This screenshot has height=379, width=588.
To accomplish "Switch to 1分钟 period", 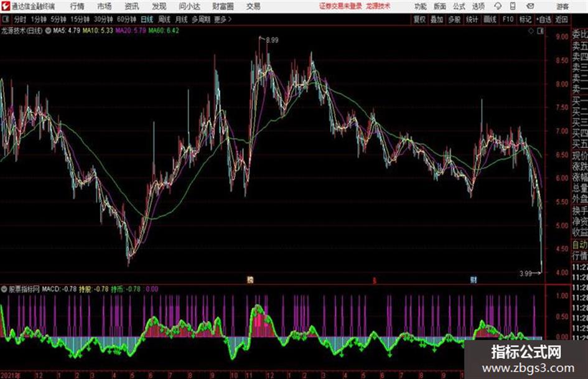I will 38,19.
